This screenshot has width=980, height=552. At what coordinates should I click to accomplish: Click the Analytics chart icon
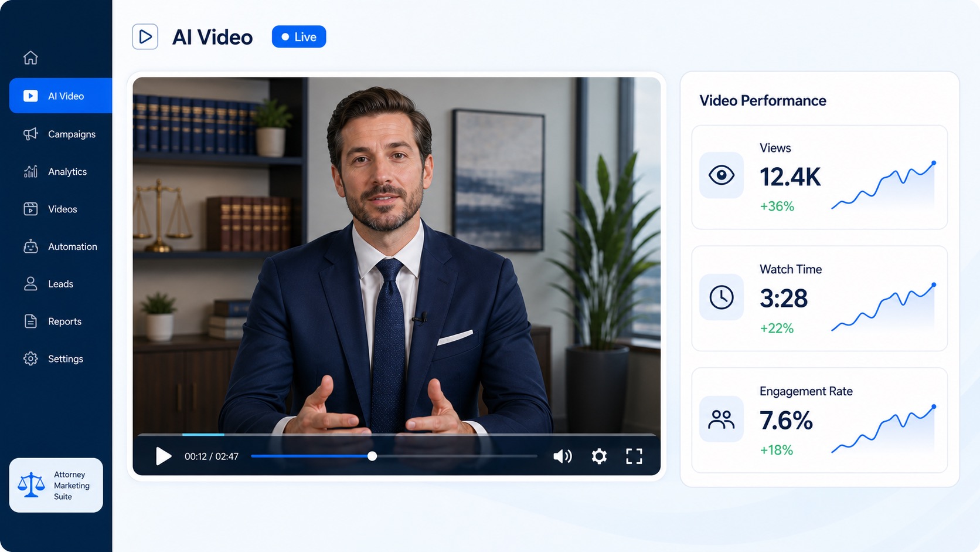(30, 171)
